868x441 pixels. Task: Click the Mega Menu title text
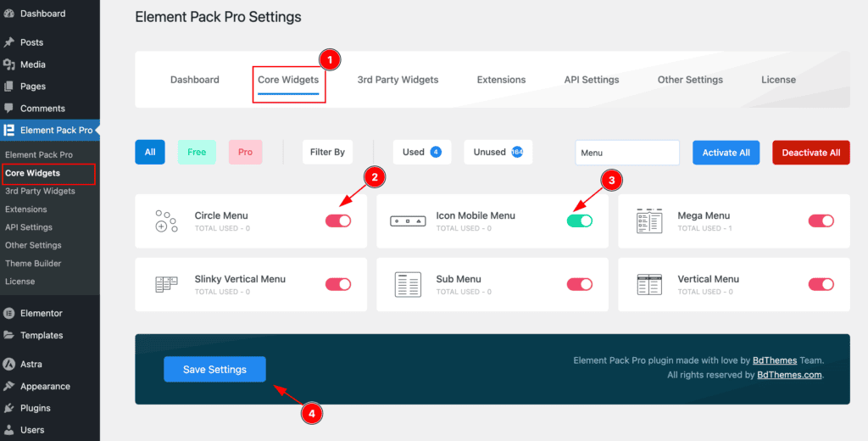click(x=704, y=215)
